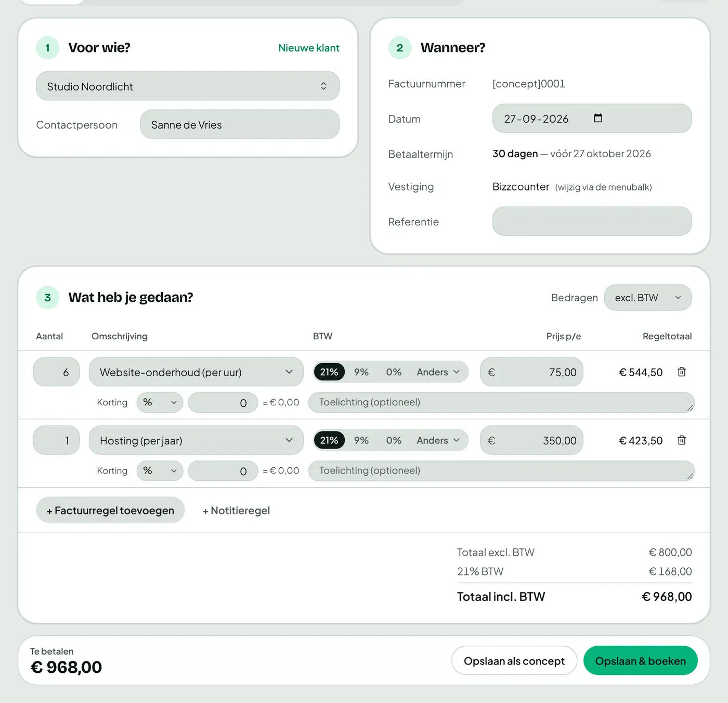Expand Anders BTW options for Website-onderhoud
This screenshot has height=703, width=728.
(438, 372)
